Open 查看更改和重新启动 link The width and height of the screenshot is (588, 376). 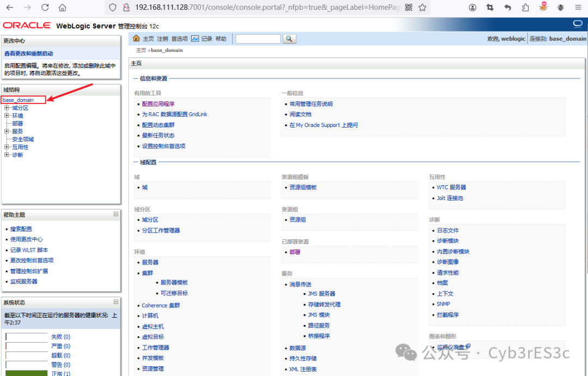click(28, 53)
